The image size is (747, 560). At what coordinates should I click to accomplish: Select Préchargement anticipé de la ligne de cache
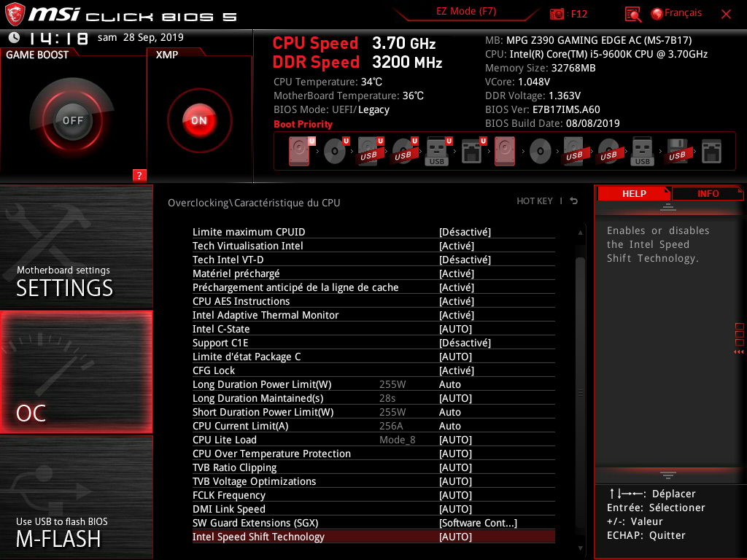[373, 287]
